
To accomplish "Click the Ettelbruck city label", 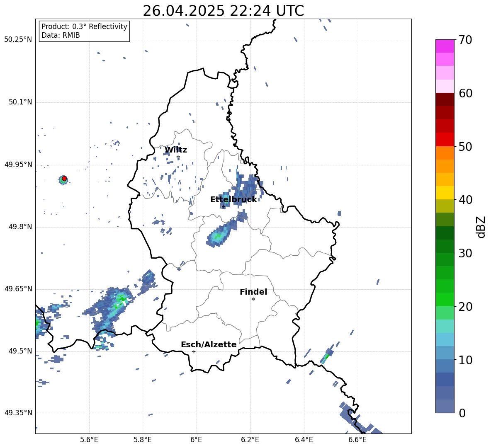I will [x=233, y=200].
